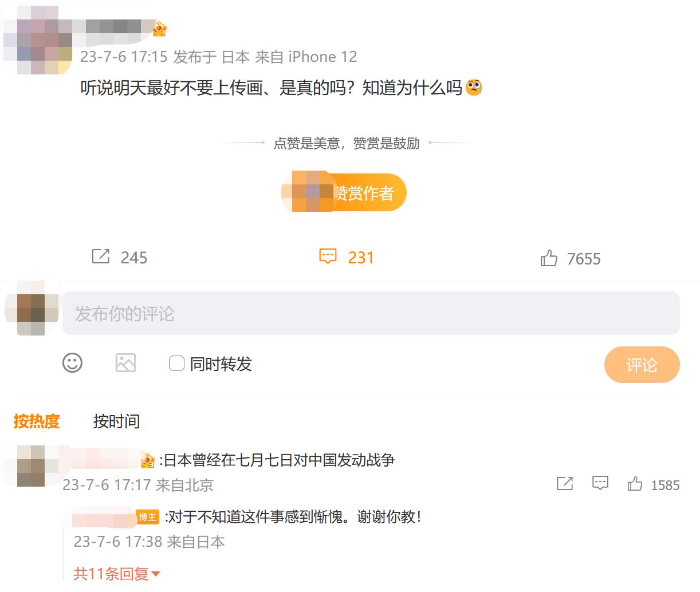The width and height of the screenshot is (700, 592).
Task: Open the emoji picker in the comment box
Action: [72, 364]
